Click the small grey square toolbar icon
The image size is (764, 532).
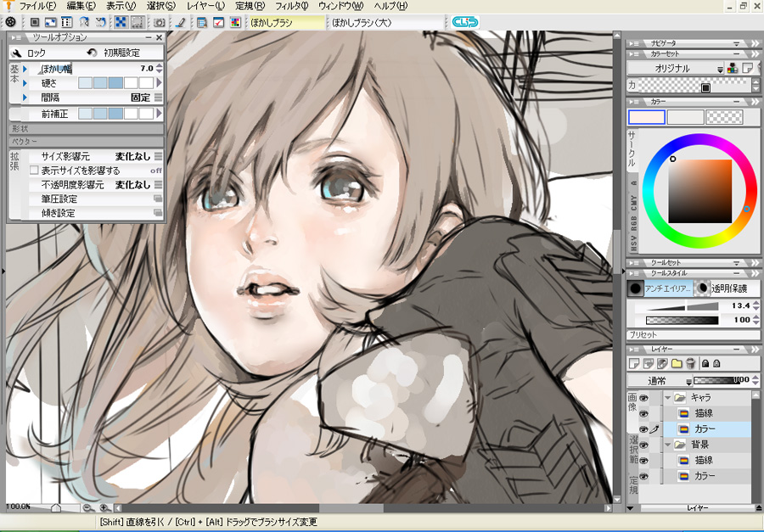(35, 22)
